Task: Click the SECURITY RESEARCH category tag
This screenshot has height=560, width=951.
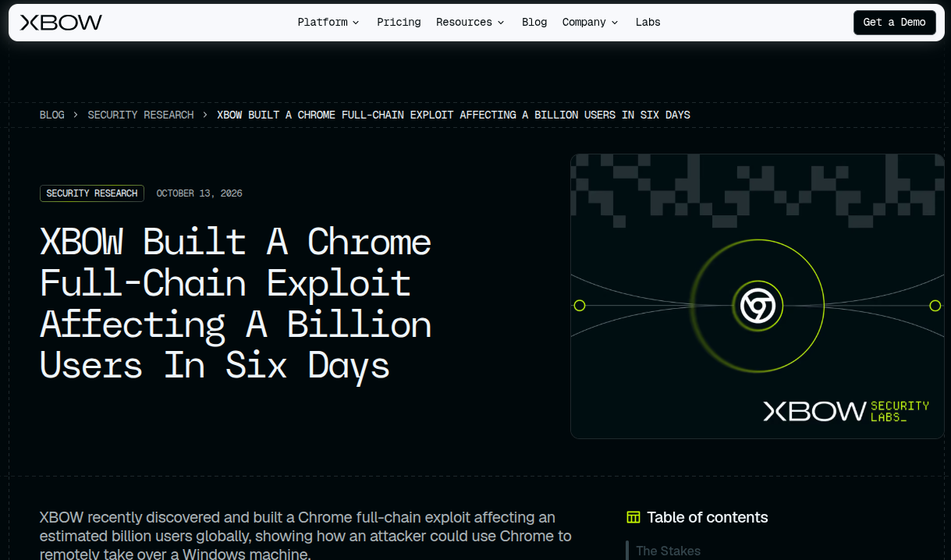Action: pyautogui.click(x=92, y=193)
